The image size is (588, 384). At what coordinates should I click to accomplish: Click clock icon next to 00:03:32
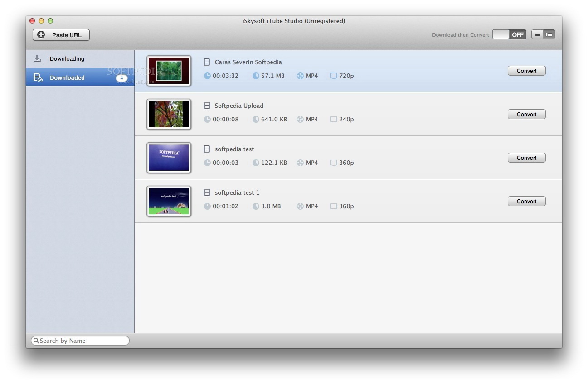207,76
